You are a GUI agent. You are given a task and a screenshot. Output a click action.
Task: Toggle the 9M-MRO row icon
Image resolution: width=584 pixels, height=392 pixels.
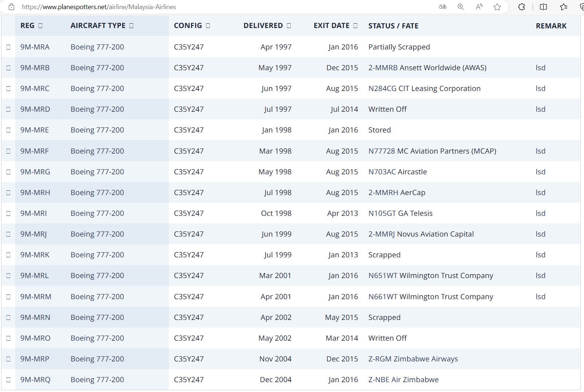point(8,338)
